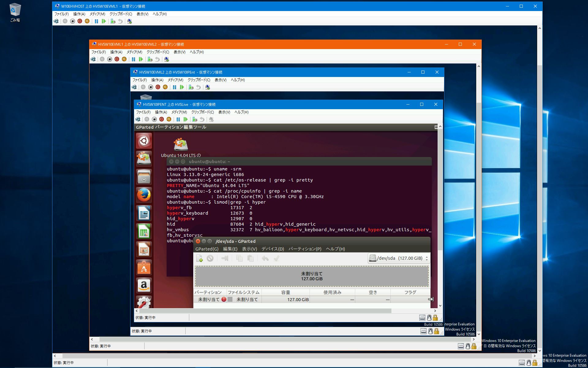The image size is (588, 368).
Task: Open LibreOffice Calc from launcher
Action: coord(144,231)
